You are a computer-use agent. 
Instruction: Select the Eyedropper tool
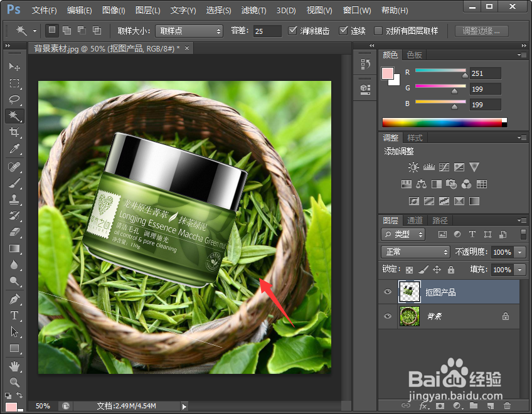[14, 149]
